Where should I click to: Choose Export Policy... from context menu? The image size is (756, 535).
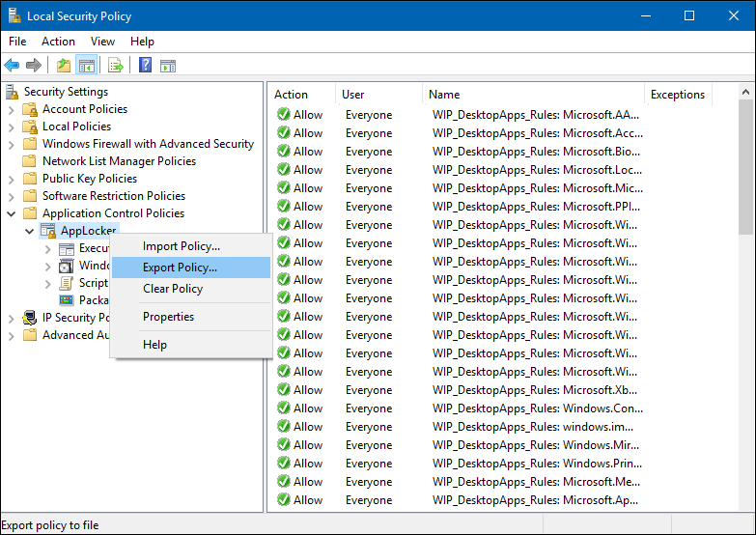(x=180, y=267)
